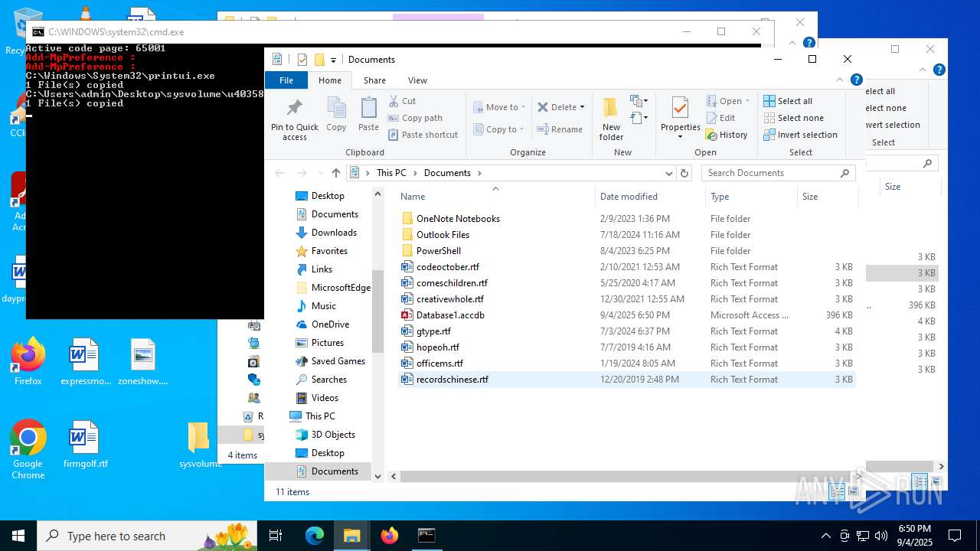
Task: Sort by the Type column header
Action: pos(751,197)
